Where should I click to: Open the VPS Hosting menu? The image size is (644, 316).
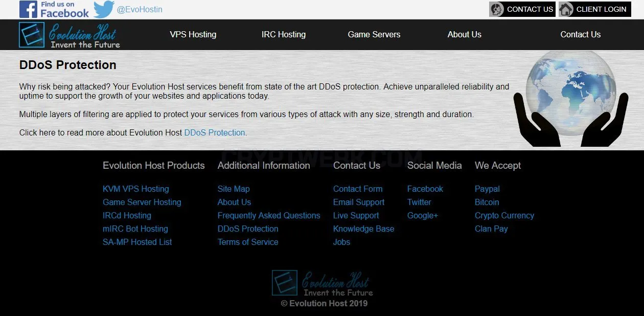pos(193,34)
